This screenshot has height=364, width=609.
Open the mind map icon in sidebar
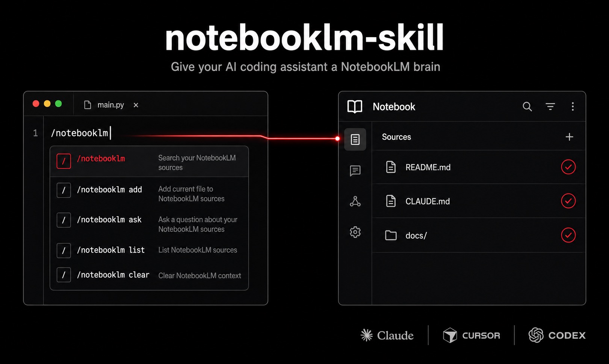355,202
